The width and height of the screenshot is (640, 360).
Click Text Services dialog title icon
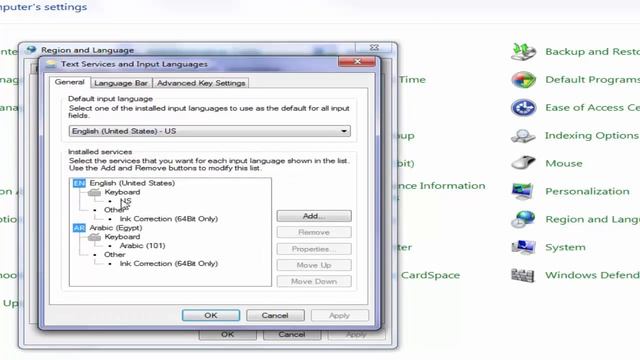[51, 64]
